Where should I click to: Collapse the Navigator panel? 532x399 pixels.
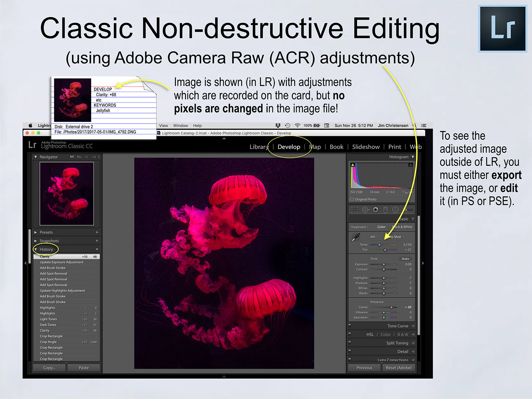click(x=36, y=157)
